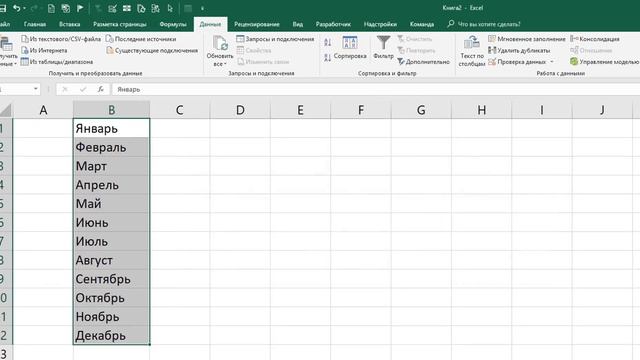Select the cell containing Декабрь
The image size is (640, 360).
[111, 335]
